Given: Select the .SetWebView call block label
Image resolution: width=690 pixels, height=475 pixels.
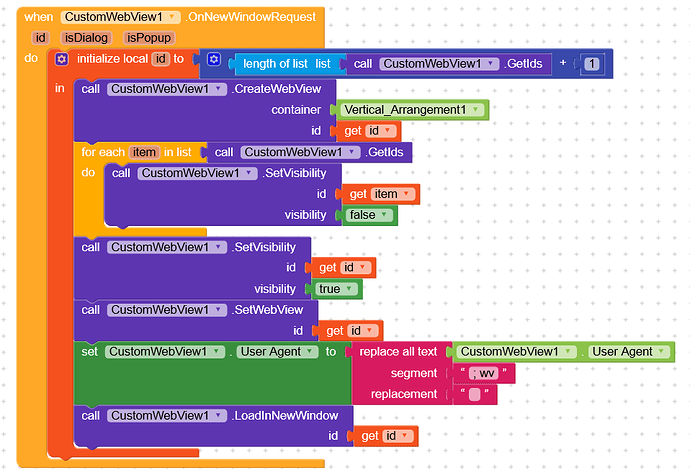Looking at the screenshot, I should tap(267, 310).
